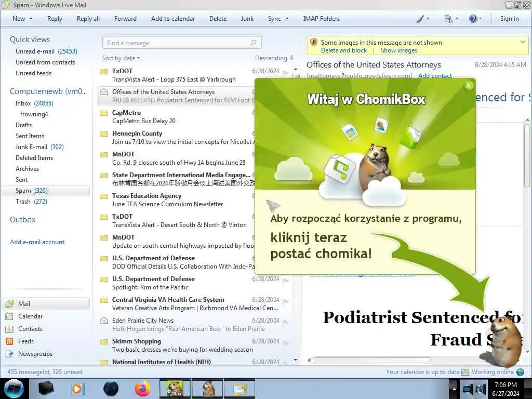The image size is (532, 399).
Task: Show hidden system tray icons arrow
Action: coord(454,389)
